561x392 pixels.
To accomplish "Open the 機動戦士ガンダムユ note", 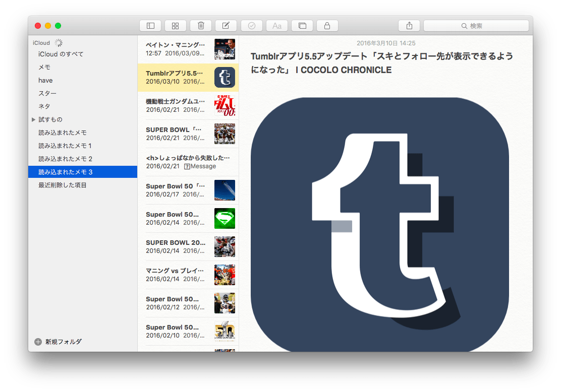I will point(188,106).
